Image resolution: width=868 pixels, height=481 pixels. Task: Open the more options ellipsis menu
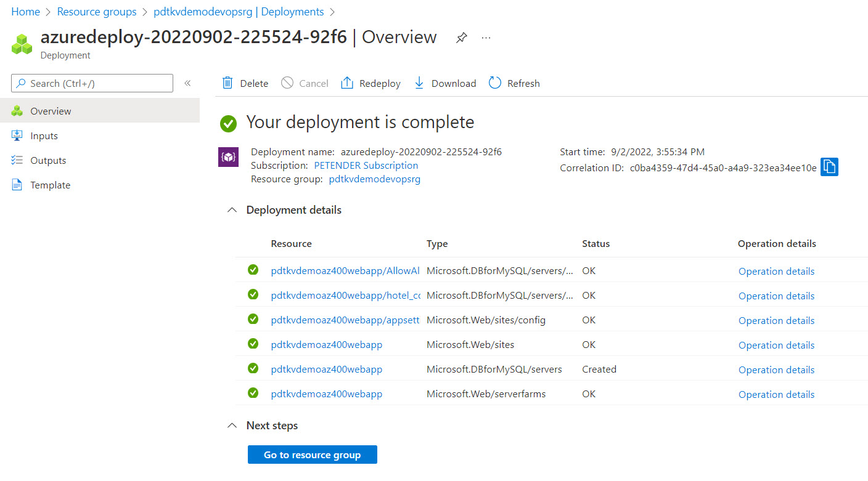click(x=486, y=37)
